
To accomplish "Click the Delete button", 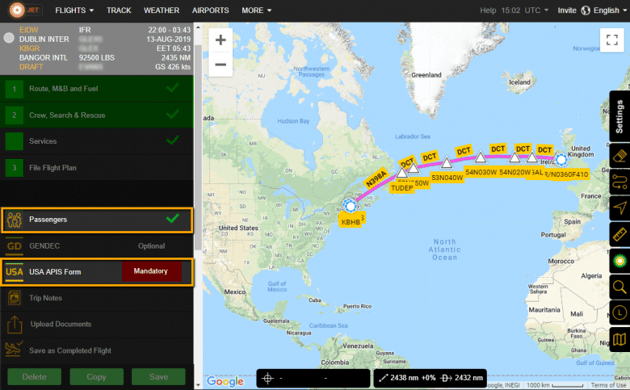I will 35,377.
